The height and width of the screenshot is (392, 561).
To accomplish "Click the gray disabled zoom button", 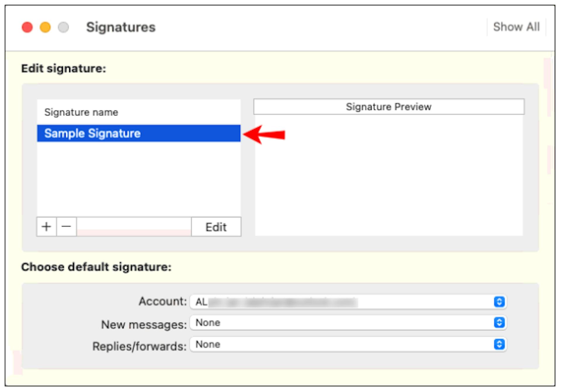I will click(63, 27).
